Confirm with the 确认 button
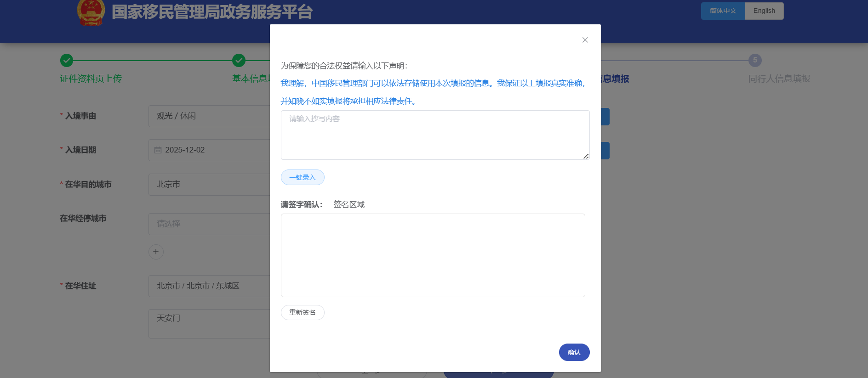868x378 pixels. tap(574, 352)
